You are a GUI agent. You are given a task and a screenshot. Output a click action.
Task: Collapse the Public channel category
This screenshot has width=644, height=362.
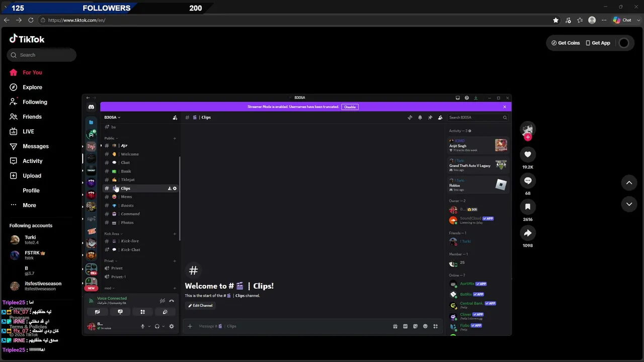111,138
